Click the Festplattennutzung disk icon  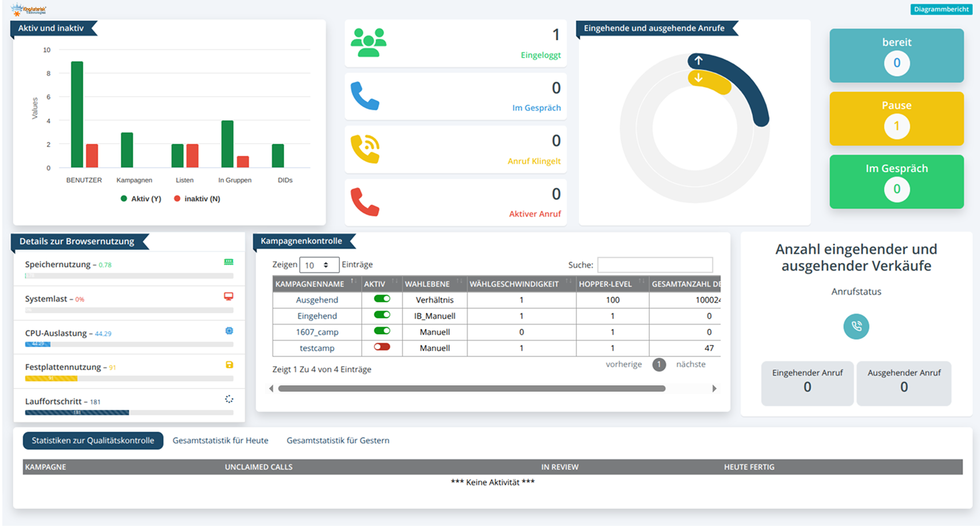[229, 365]
